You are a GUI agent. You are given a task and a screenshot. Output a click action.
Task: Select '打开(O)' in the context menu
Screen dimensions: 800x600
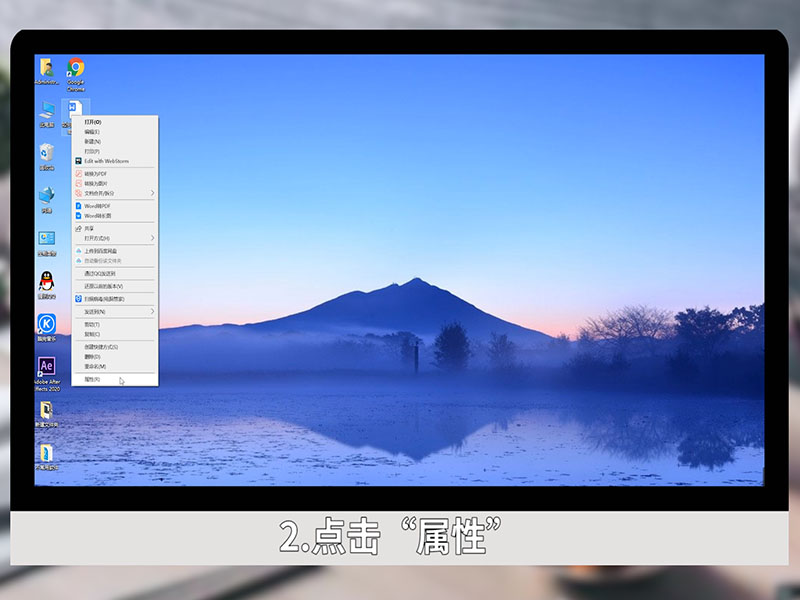pyautogui.click(x=93, y=122)
